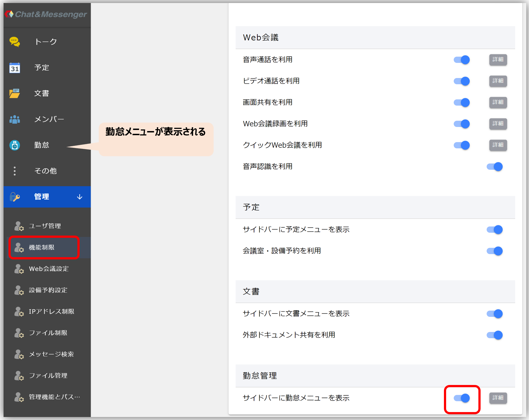Disable 画面共有を利用 switch
529x420 pixels.
point(462,102)
